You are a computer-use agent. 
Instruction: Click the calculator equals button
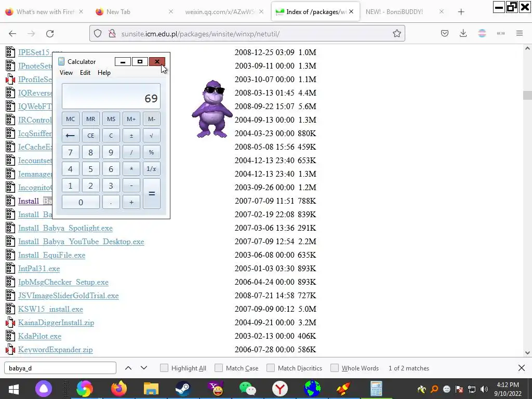[x=152, y=193]
